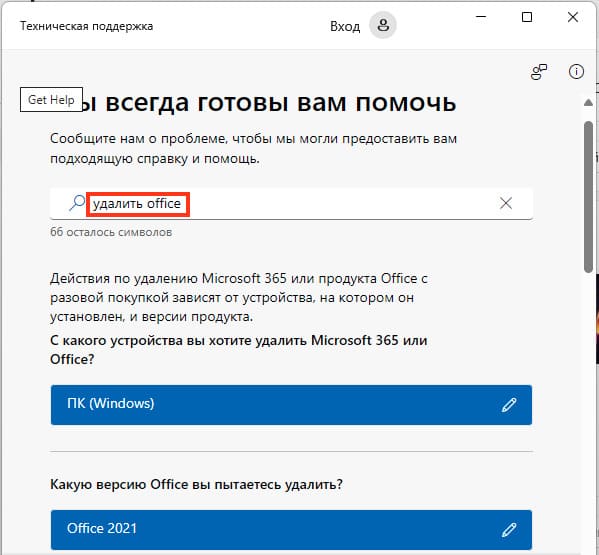Click the Техническая поддержка window title
Viewport: 599px width, 555px height.
point(86,26)
